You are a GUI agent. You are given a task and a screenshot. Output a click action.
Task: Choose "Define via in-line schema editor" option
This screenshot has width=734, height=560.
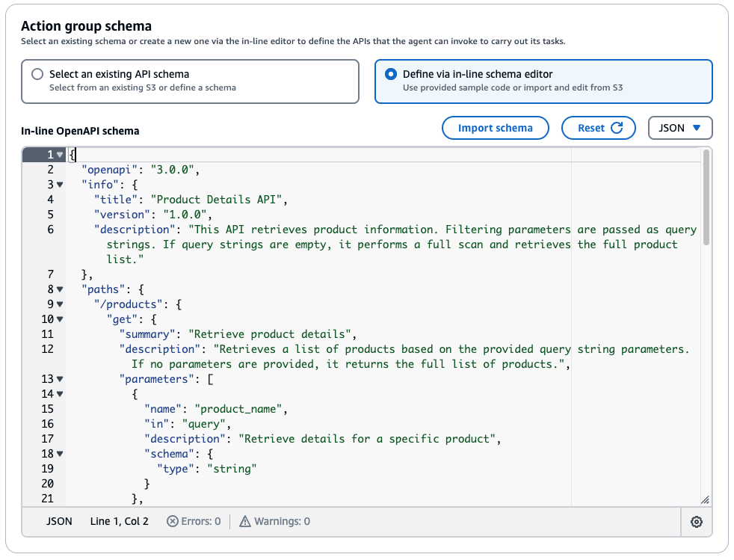[390, 75]
